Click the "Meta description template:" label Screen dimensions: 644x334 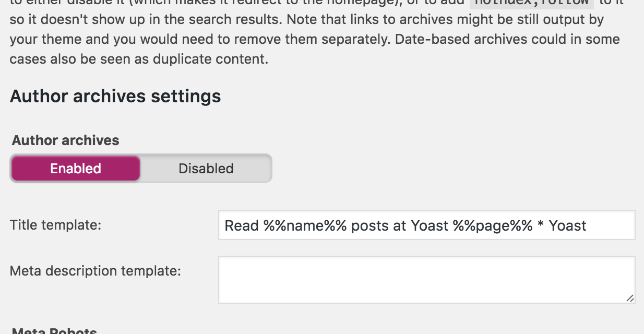tap(95, 271)
